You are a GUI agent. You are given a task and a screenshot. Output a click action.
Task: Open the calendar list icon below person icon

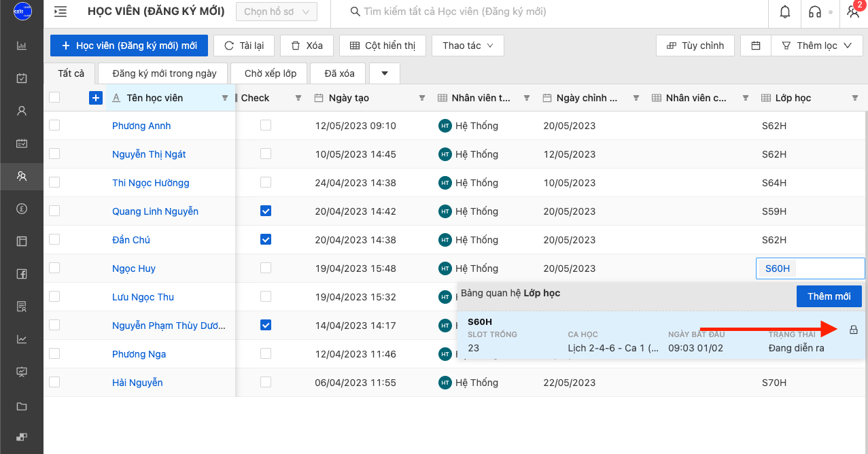(22, 143)
